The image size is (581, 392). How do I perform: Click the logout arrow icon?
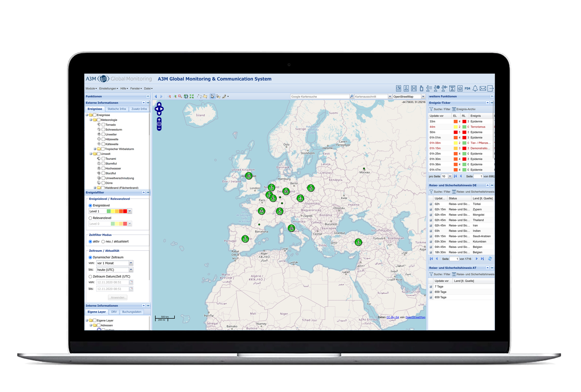491,88
